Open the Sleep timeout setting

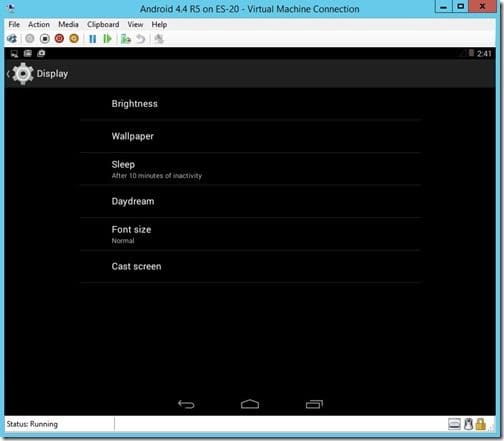251,169
